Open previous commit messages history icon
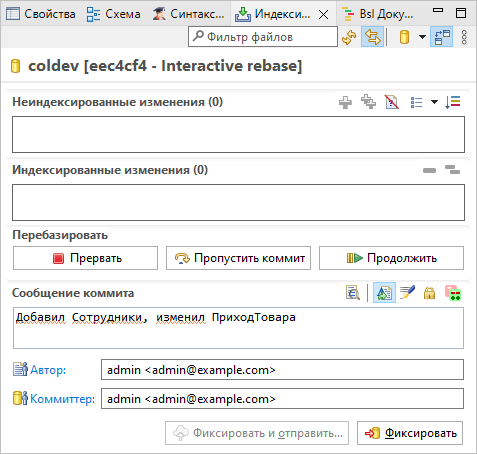This screenshot has width=477, height=454. pyautogui.click(x=353, y=293)
